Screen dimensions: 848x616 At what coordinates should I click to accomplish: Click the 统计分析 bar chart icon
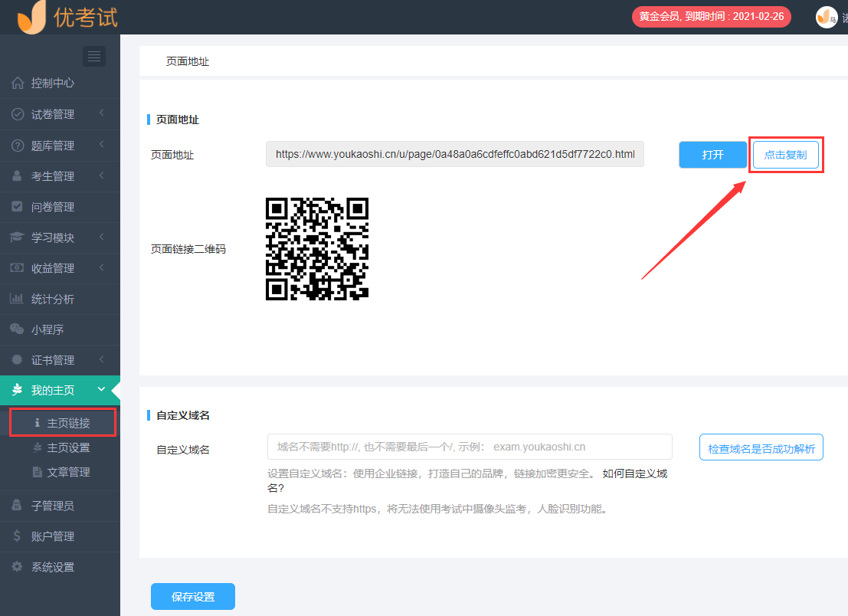pyautogui.click(x=17, y=299)
